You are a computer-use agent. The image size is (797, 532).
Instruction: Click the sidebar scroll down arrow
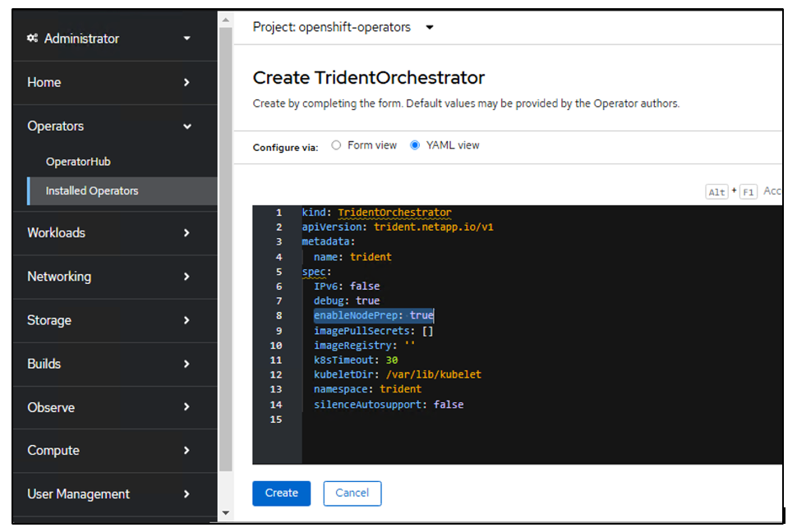coord(226,512)
